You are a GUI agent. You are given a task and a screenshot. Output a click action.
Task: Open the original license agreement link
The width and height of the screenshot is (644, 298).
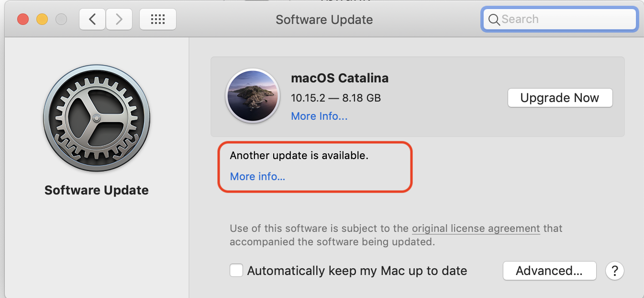(476, 229)
